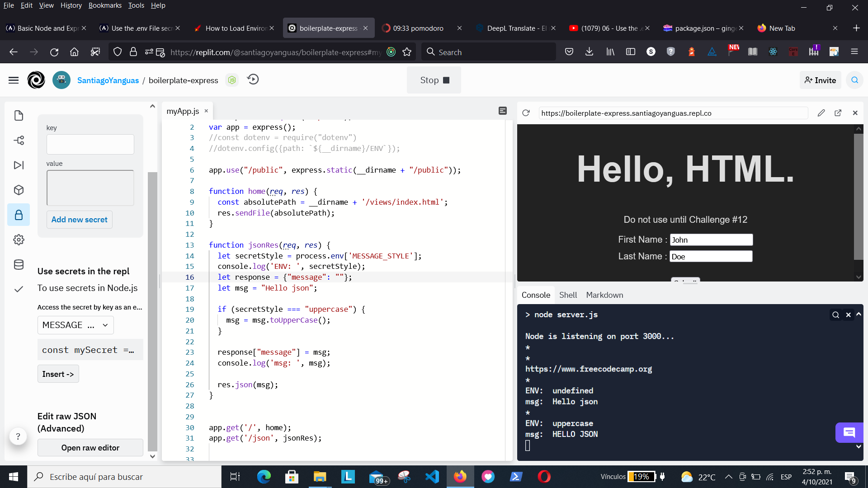Screen dimensions: 868x488
Task: Open the Version control sidebar icon
Action: click(x=19, y=141)
